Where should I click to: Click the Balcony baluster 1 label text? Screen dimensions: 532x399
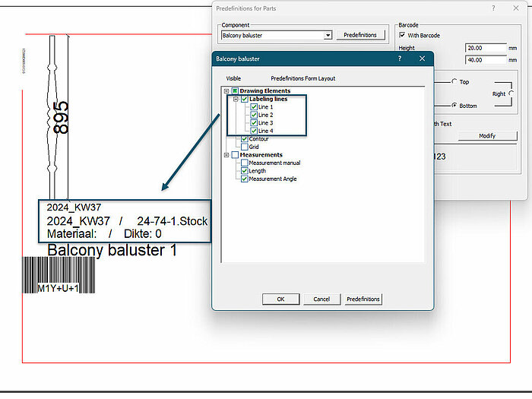(112, 250)
